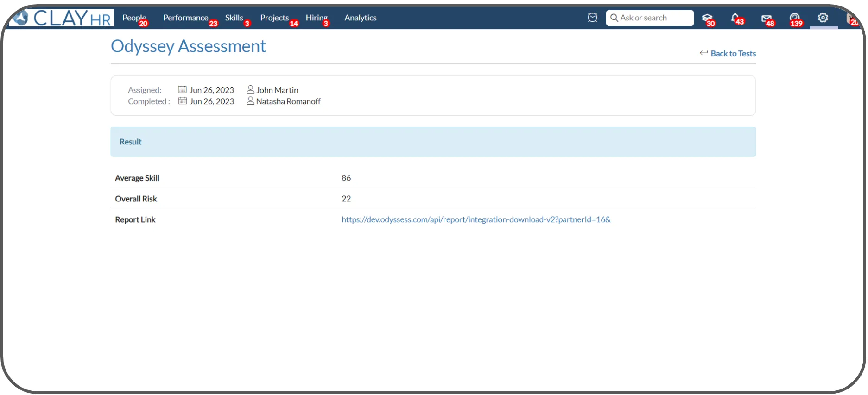Click the clock task icon near the search box
The height and width of the screenshot is (395, 868).
(x=592, y=18)
